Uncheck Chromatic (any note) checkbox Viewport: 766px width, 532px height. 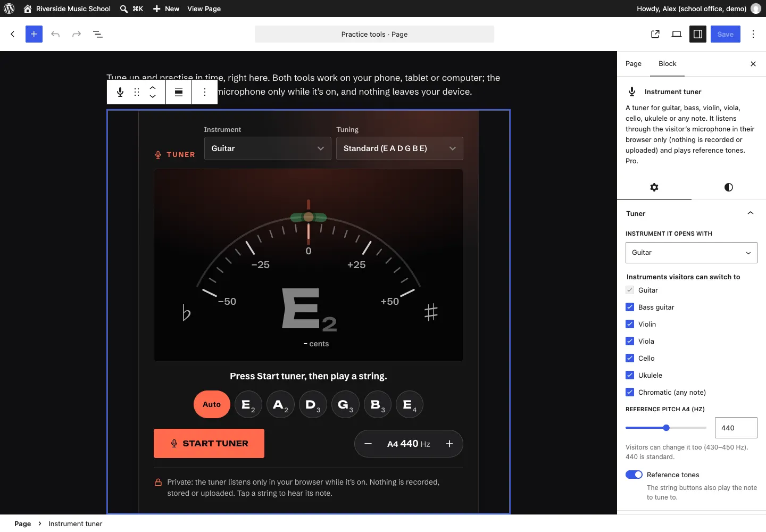coord(630,392)
